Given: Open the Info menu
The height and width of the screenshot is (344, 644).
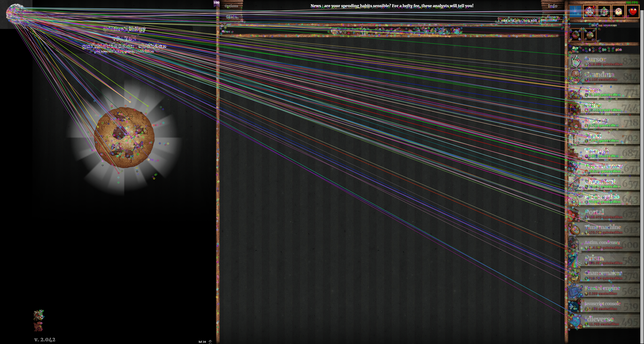Looking at the screenshot, I should [x=553, y=6].
